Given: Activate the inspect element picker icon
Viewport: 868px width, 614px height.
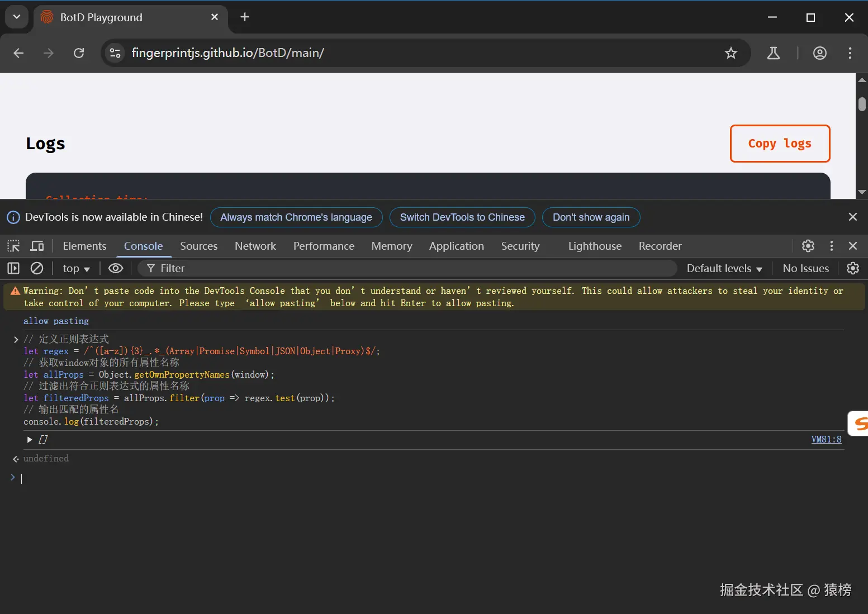Looking at the screenshot, I should click(13, 246).
